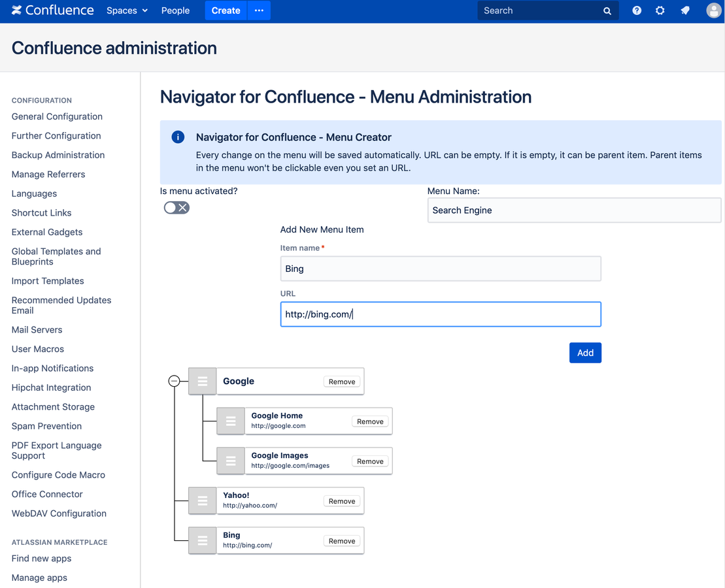Open PDF Export Language Support
Image resolution: width=725 pixels, height=588 pixels.
point(56,451)
